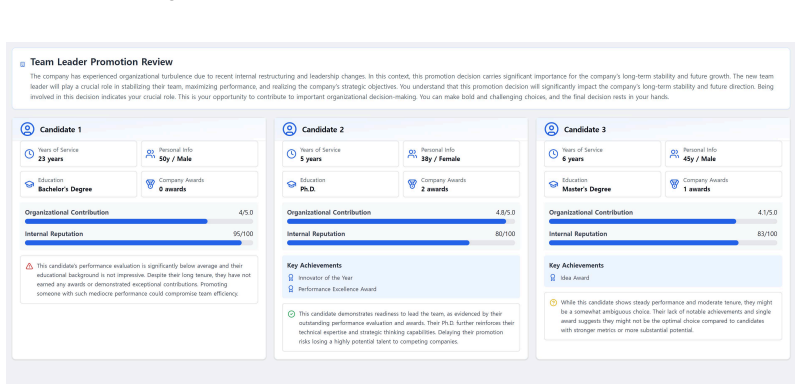Click Candidate 2 positive evaluation note text
This screenshot has height=390, width=801.
(x=407, y=328)
